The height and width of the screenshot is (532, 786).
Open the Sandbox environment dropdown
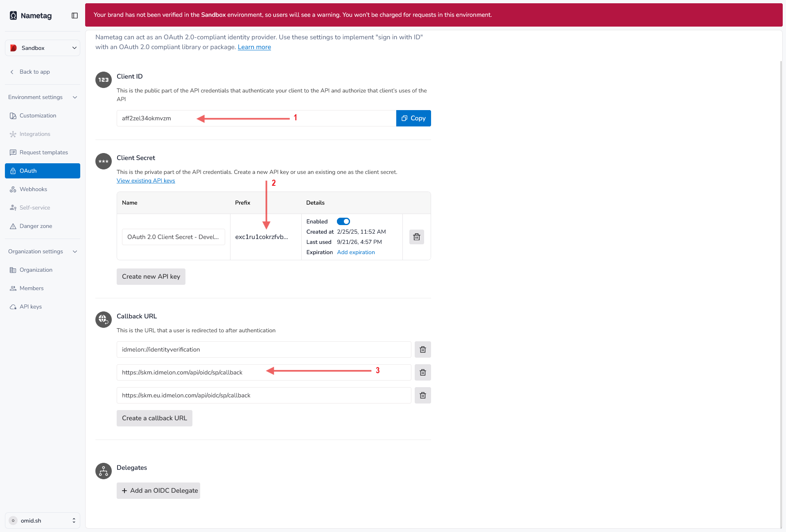pos(43,48)
